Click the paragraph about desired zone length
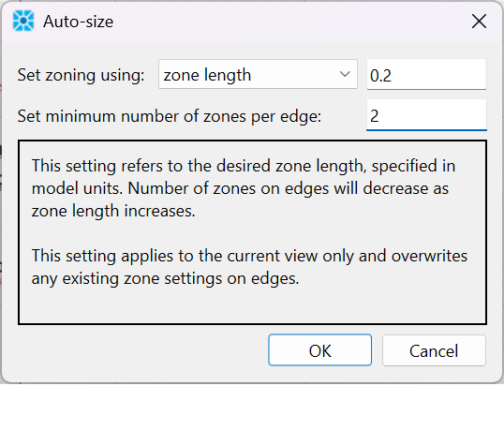504x445 pixels. (244, 188)
